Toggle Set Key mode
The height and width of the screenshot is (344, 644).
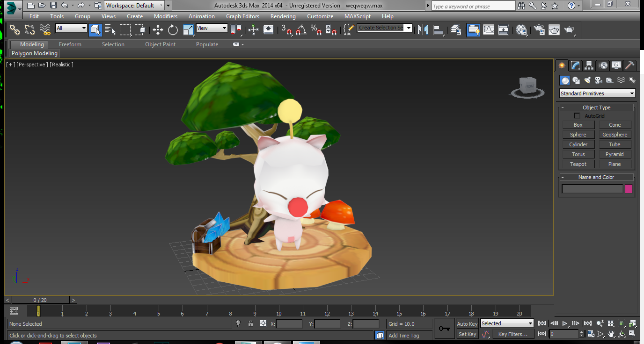pyautogui.click(x=467, y=334)
